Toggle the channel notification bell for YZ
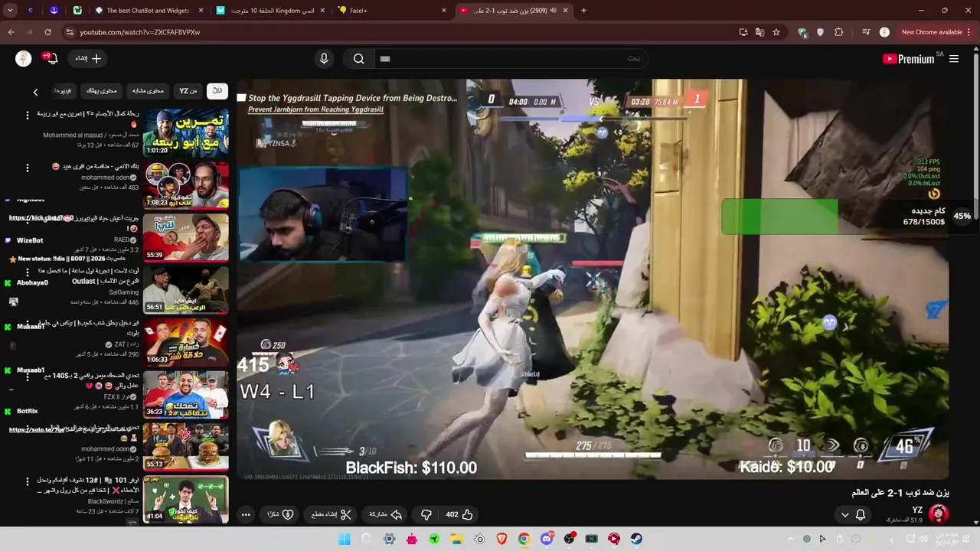The width and height of the screenshot is (980, 551). click(x=861, y=515)
